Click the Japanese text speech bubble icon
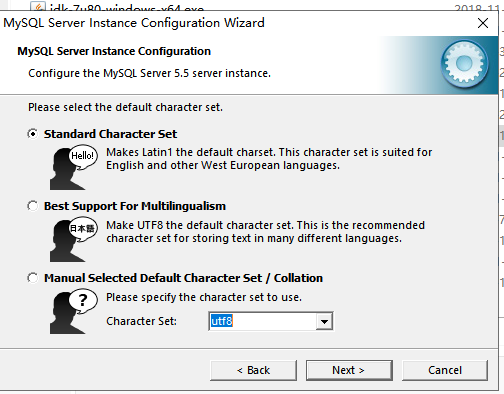This screenshot has height=394, width=504. [x=74, y=239]
